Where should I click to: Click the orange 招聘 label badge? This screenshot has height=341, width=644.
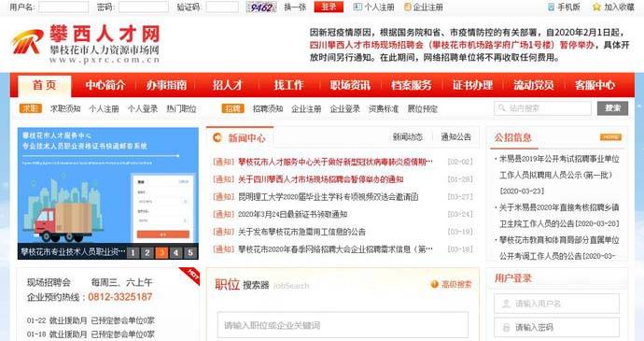click(233, 108)
